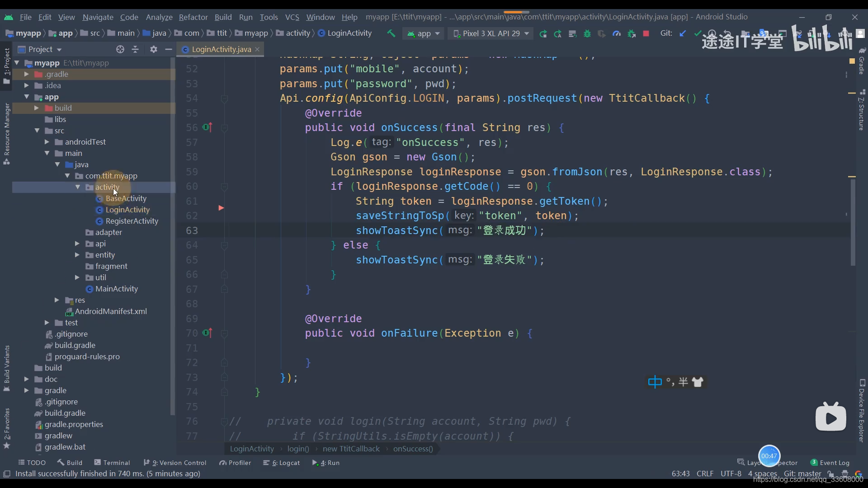Click the override gutter icon beside onSuccess
Screen dimensions: 868x488
pos(207,127)
